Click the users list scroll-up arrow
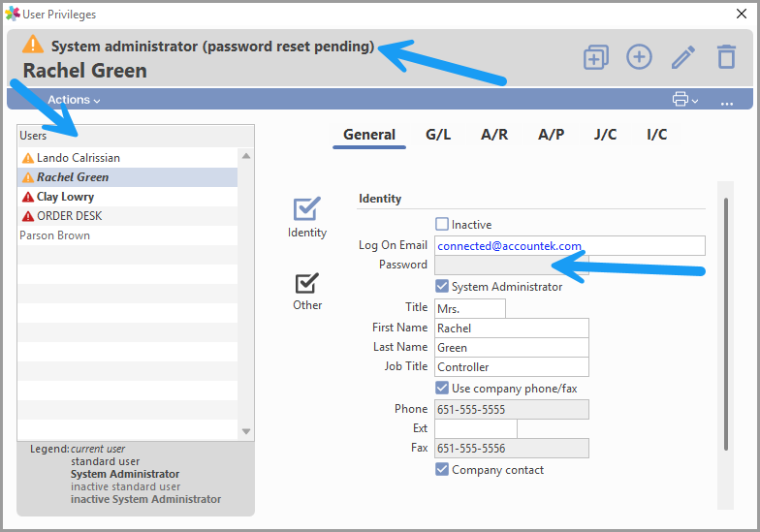Screen dimensions: 760x532 pyautogui.click(x=246, y=156)
